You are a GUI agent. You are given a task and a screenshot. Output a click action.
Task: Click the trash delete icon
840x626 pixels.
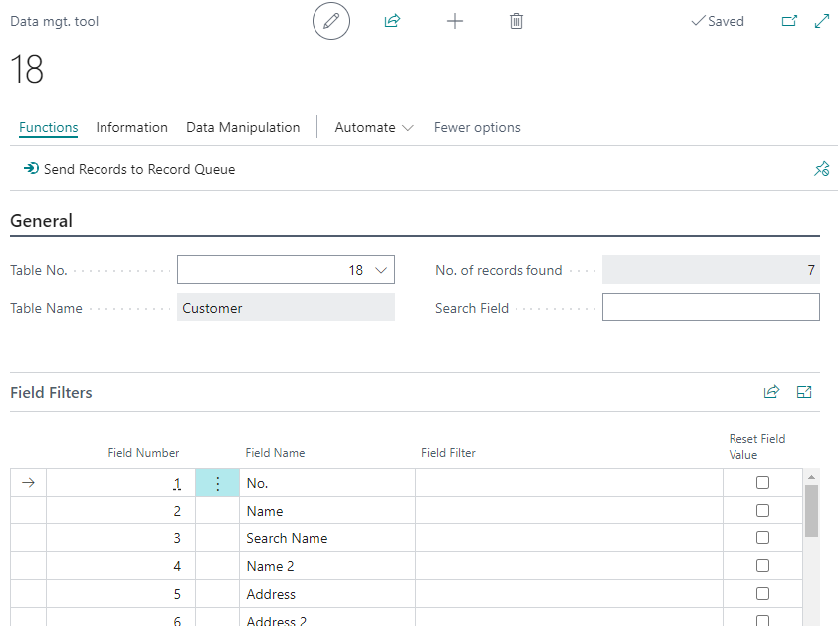(516, 21)
